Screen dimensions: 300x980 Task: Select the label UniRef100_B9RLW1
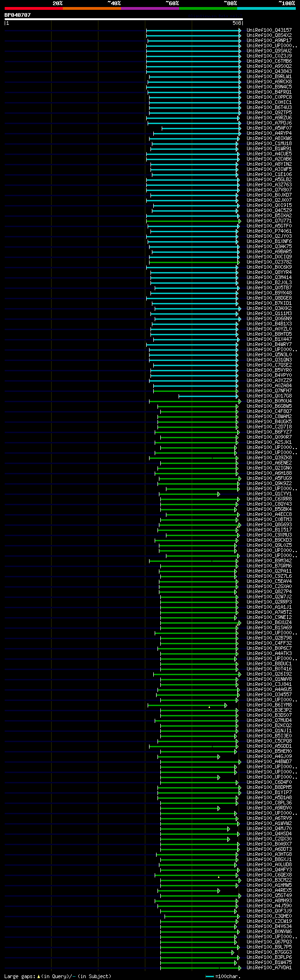269,76
